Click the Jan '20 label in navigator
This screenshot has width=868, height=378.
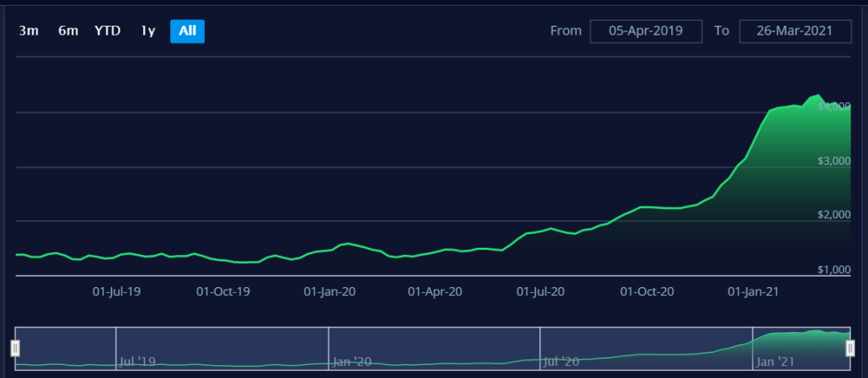(352, 362)
